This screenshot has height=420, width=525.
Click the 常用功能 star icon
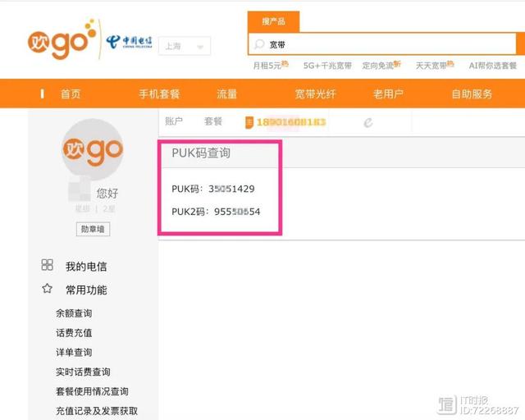(48, 289)
